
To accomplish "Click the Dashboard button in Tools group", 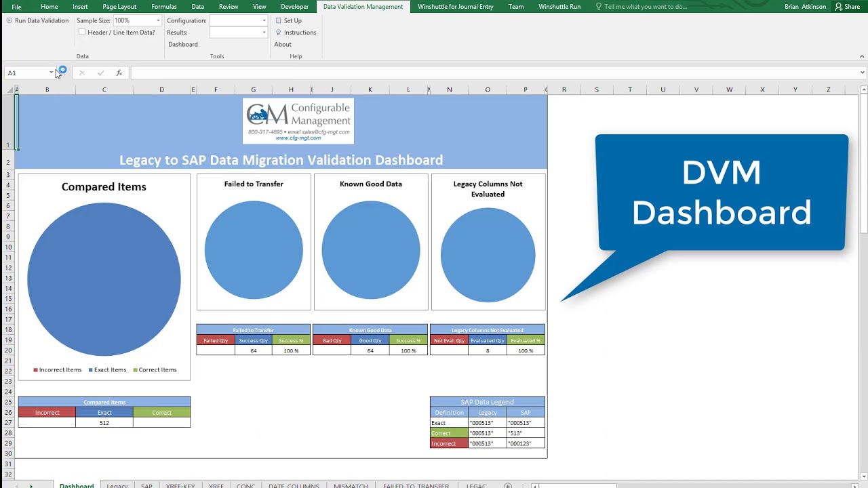I will point(183,44).
